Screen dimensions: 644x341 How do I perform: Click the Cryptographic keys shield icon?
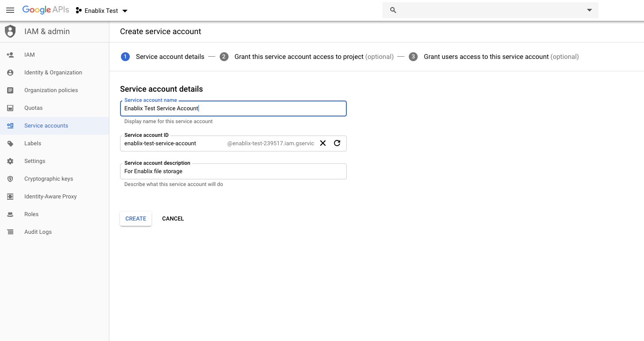10,179
